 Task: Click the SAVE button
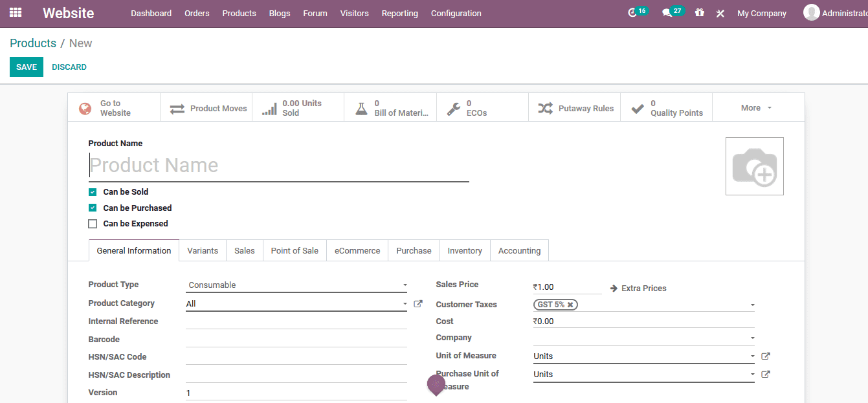pos(26,67)
